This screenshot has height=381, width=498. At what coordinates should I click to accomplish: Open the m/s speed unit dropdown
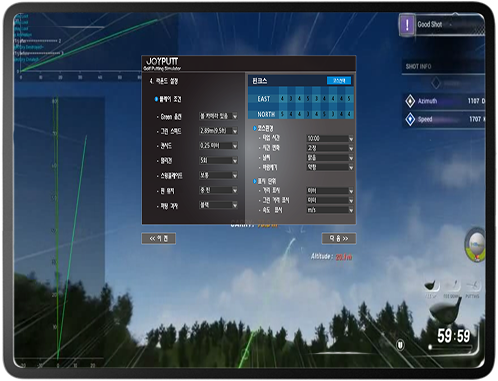tap(330, 210)
